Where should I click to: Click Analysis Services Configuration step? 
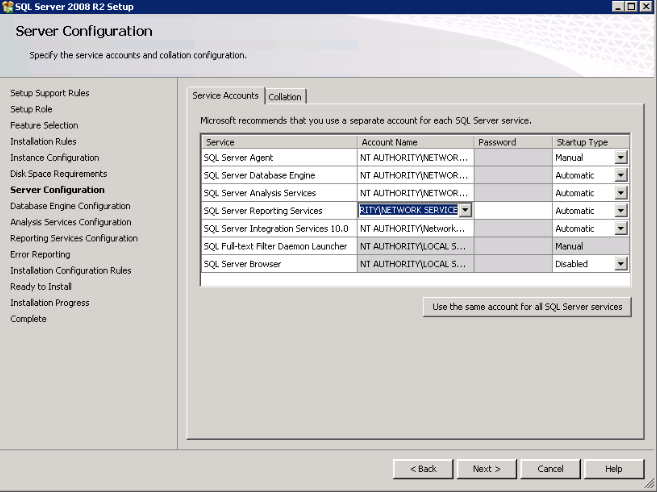point(71,222)
